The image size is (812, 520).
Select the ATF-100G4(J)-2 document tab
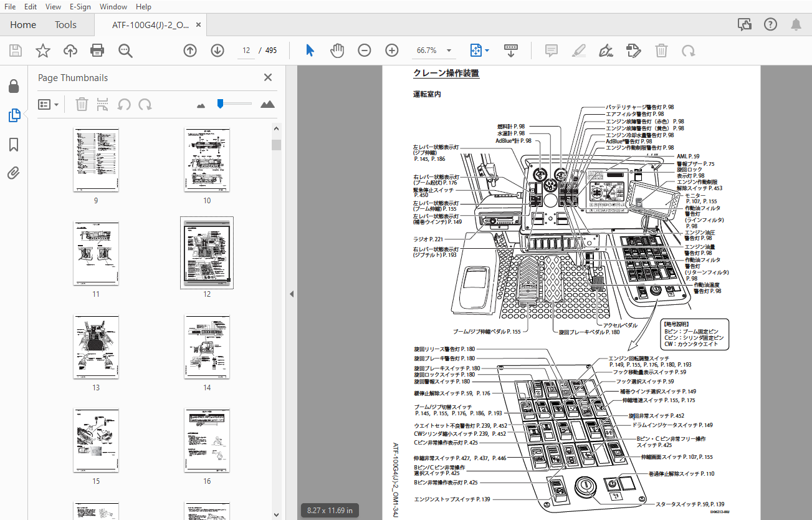(150, 25)
